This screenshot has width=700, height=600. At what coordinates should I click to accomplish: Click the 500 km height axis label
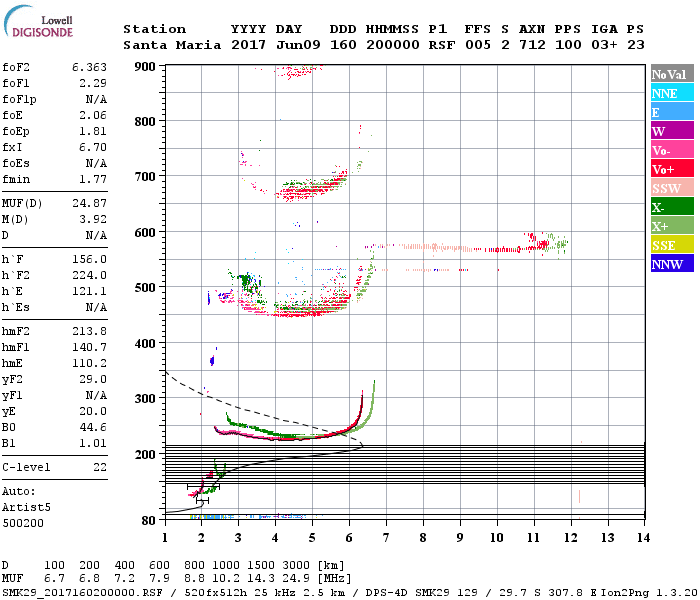[x=145, y=288]
